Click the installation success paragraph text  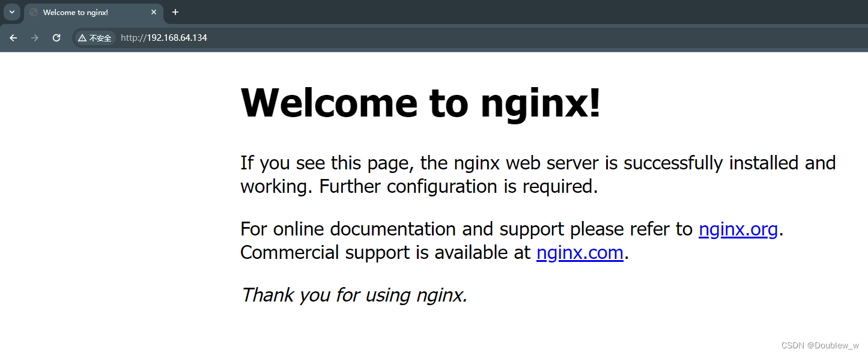tap(538, 174)
